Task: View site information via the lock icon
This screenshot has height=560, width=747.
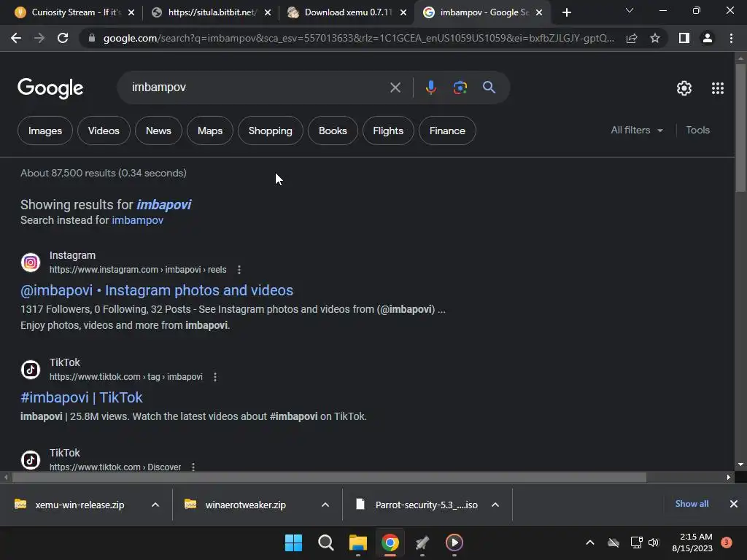Action: click(92, 38)
